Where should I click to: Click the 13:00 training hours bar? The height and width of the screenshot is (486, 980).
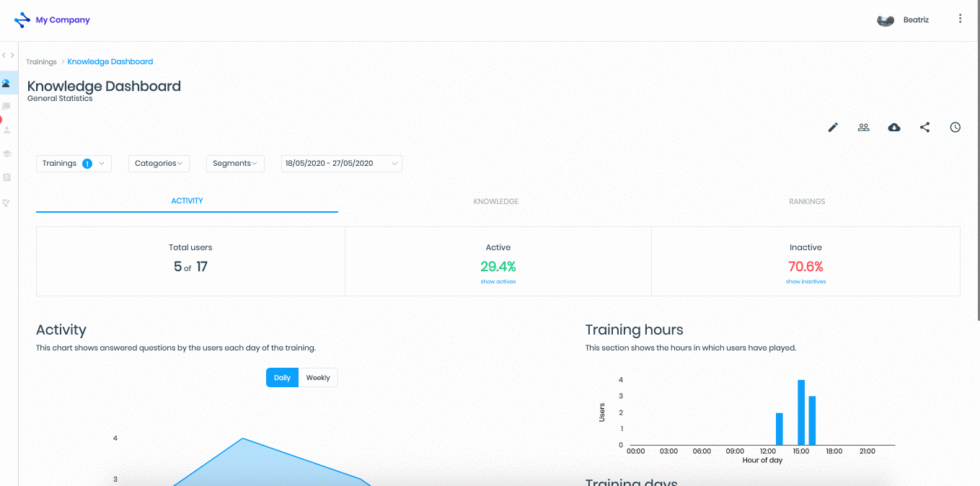point(779,429)
